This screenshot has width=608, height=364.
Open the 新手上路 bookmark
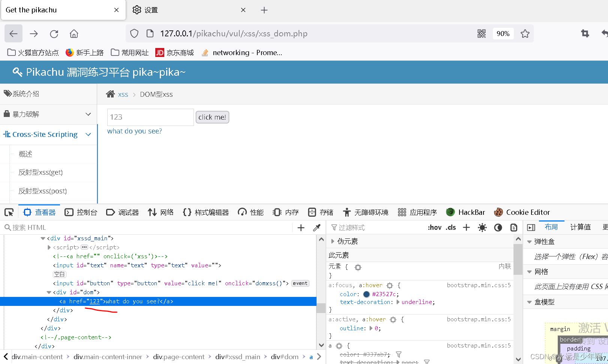point(85,52)
